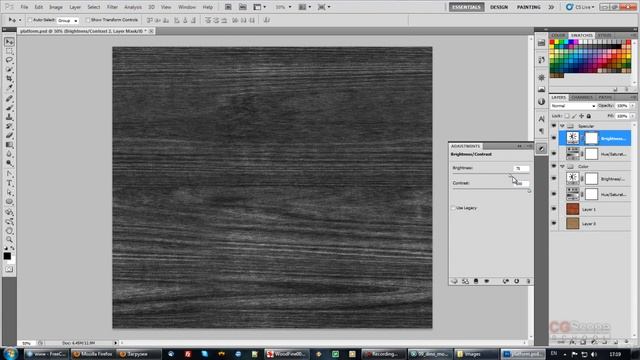Image resolution: width=640 pixels, height=360 pixels.
Task: Select the Lasso tool
Action: (x=9, y=60)
